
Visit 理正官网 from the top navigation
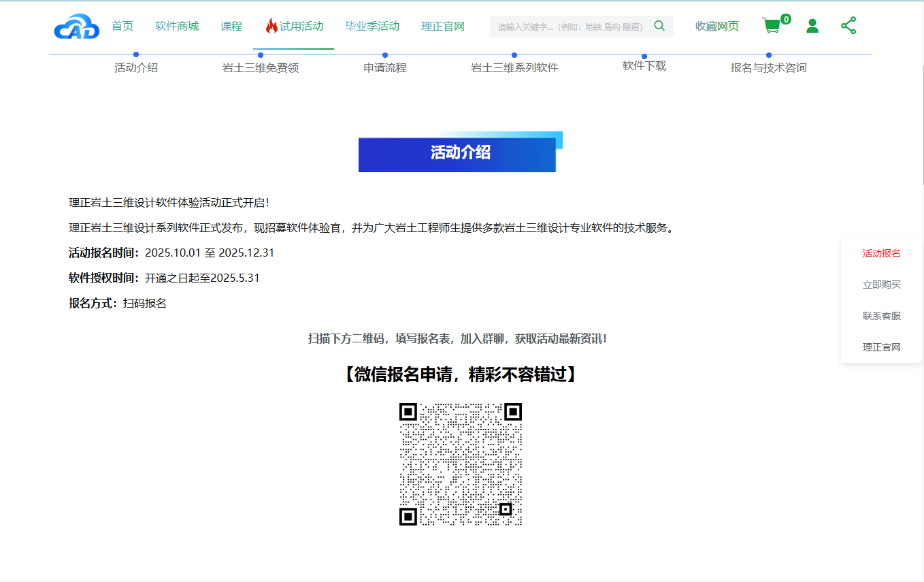pos(443,27)
